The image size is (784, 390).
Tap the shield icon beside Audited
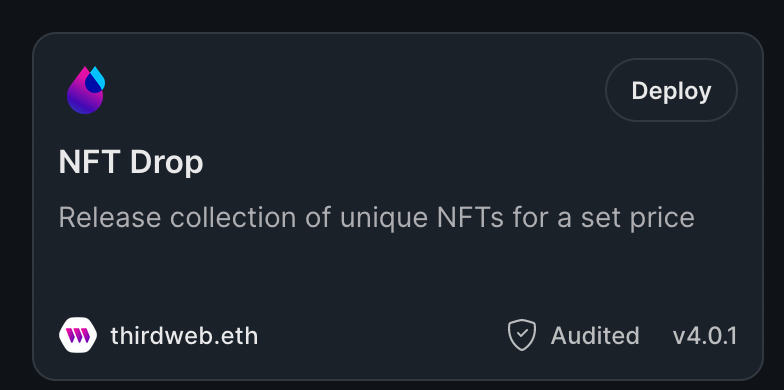pos(522,335)
